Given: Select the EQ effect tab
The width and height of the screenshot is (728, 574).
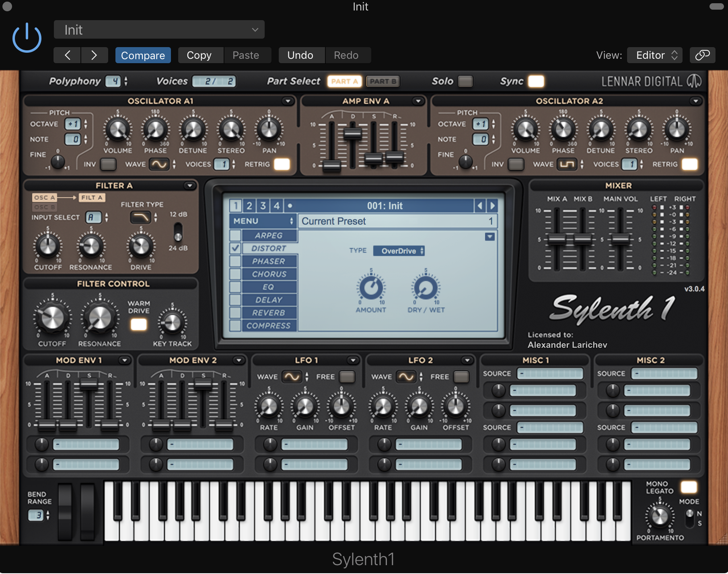Looking at the screenshot, I should coord(269,287).
